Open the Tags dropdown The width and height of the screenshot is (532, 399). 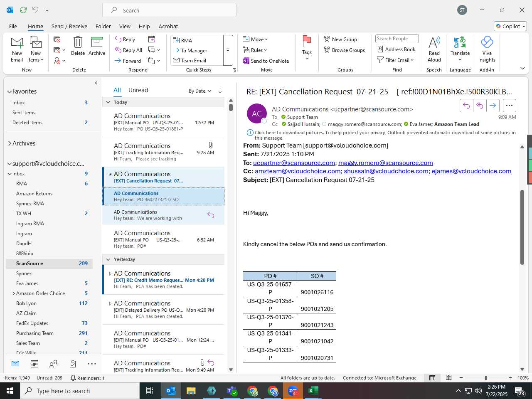coord(307,48)
